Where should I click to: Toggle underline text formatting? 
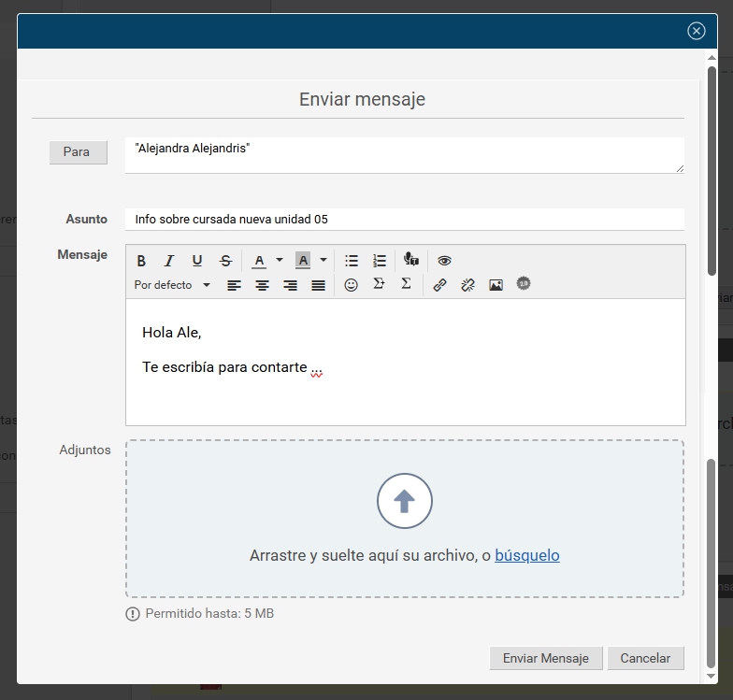[197, 261]
